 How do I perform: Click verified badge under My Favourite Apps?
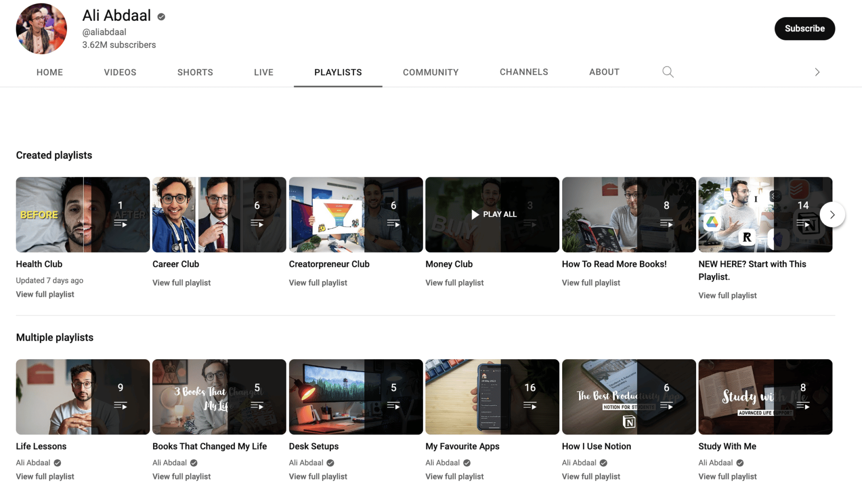(467, 463)
